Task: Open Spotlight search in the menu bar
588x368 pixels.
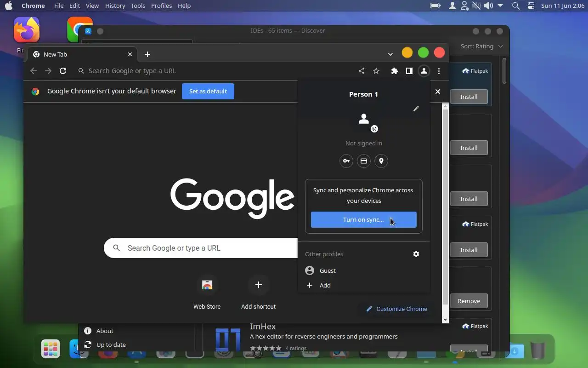Action: pos(516,6)
